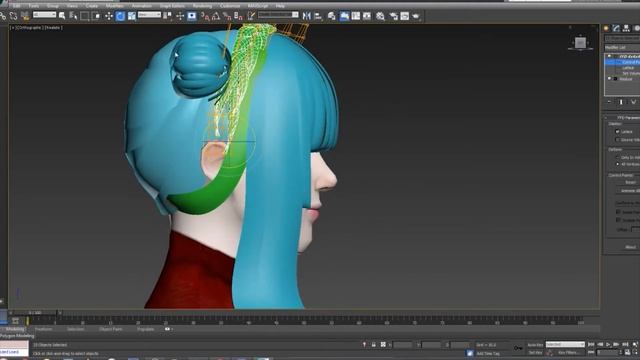The image size is (640, 360).
Task: Toggle the Source Volume display checkbox
Action: [x=618, y=140]
